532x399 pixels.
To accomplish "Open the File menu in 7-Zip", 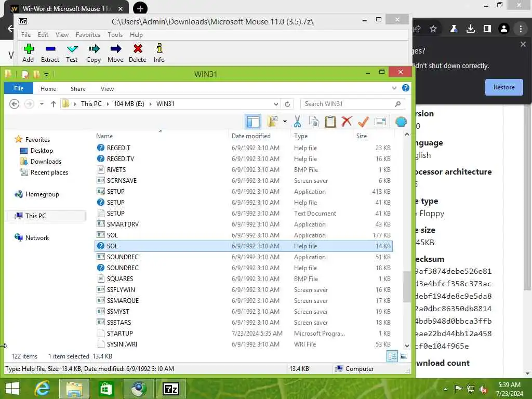I will [x=26, y=35].
